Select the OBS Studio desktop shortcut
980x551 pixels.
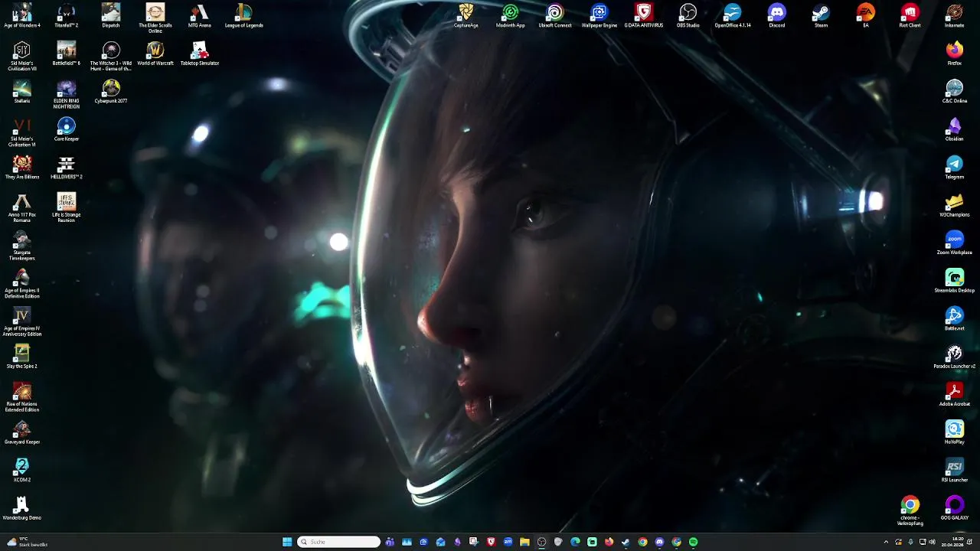[x=688, y=15]
